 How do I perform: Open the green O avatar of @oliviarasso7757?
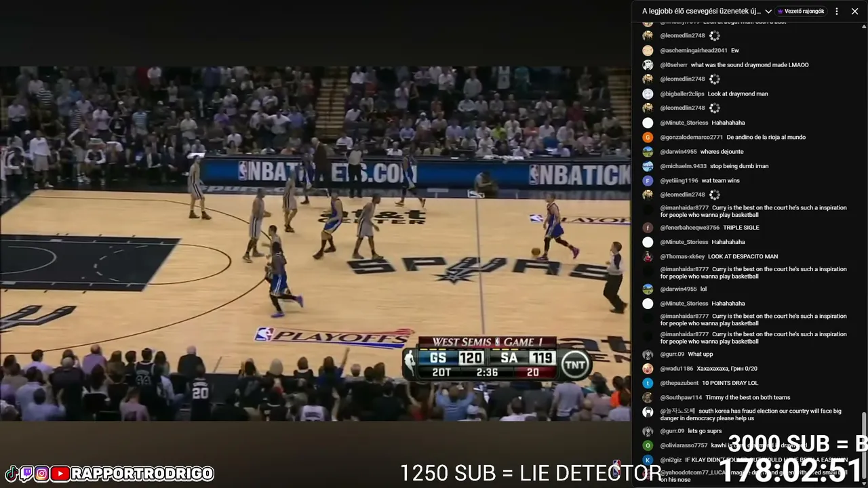(648, 445)
